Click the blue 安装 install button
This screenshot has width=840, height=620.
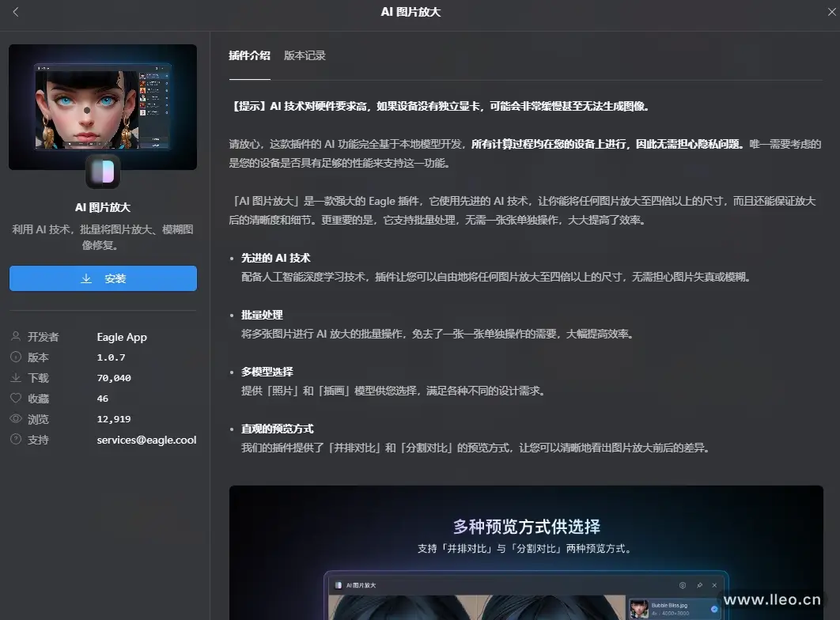103,278
